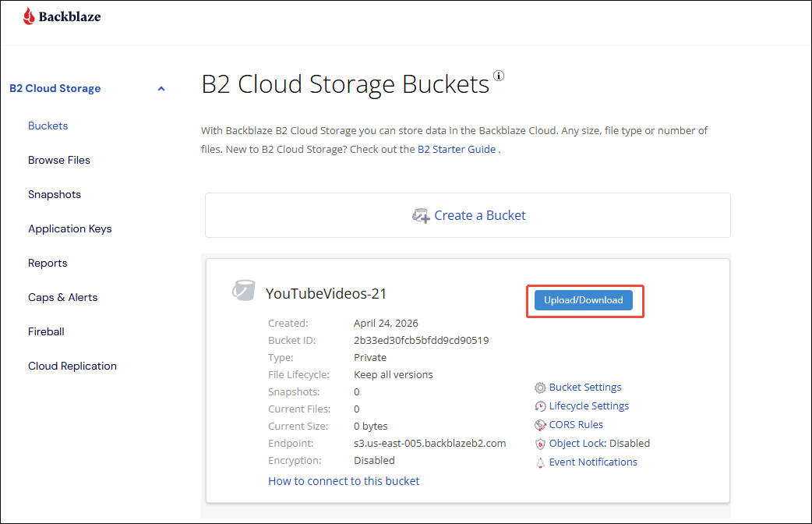Screen dimensions: 812x524
Task: Click the YouTubeVideos-21 bucket name
Action: click(327, 294)
